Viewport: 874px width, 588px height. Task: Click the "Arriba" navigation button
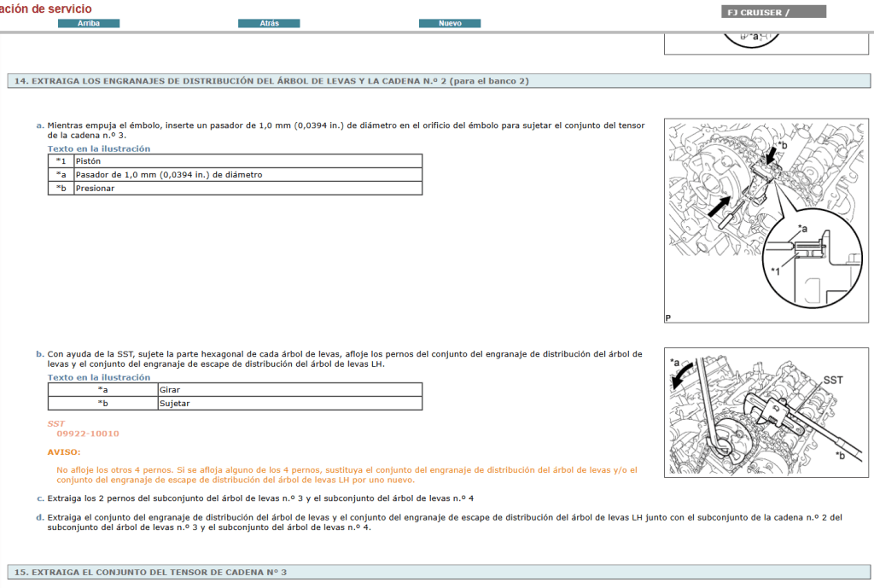[90, 23]
